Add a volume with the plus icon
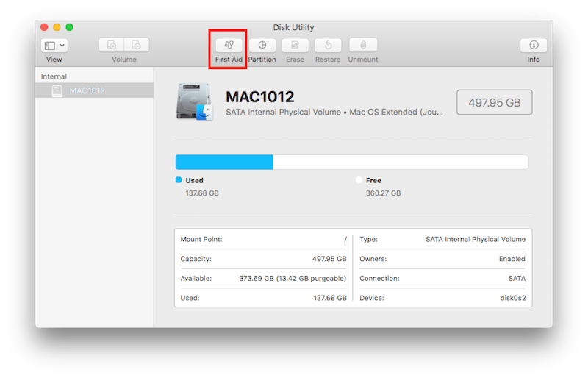The width and height of the screenshot is (588, 378). point(112,46)
